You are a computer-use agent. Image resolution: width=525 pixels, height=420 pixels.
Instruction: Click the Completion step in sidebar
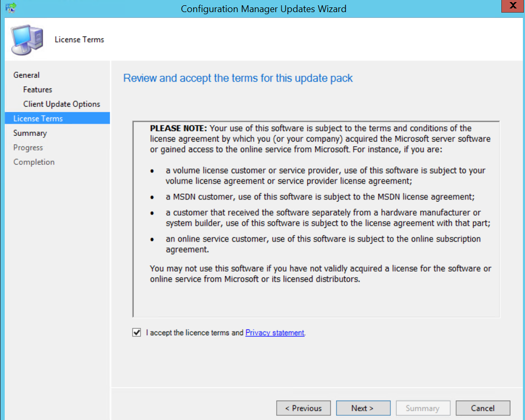pyautogui.click(x=34, y=162)
